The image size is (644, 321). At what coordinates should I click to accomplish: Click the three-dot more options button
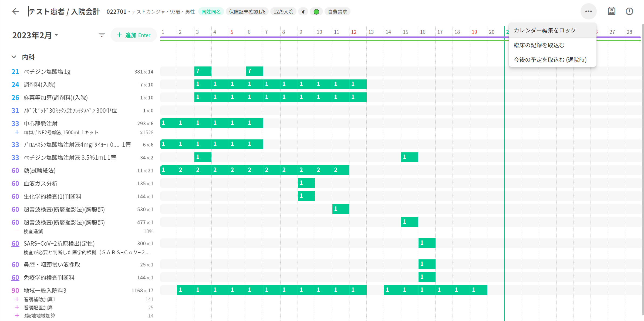(588, 11)
